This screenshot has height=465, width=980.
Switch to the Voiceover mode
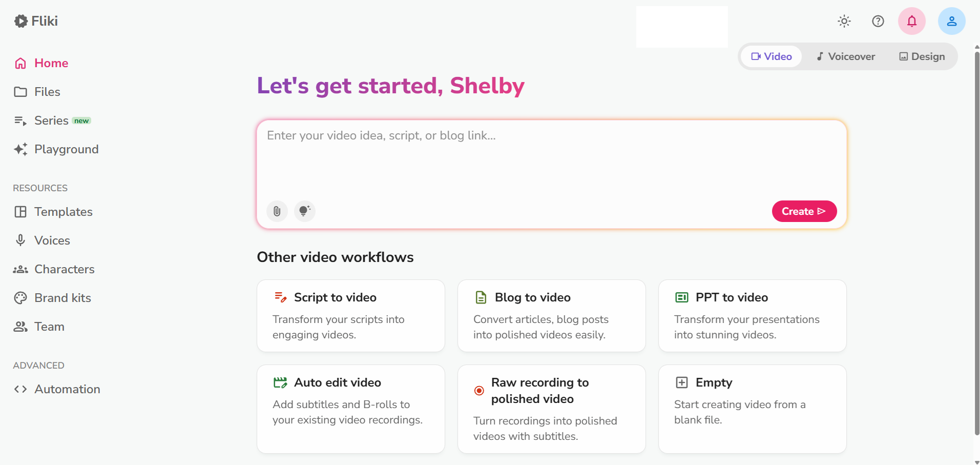tap(845, 56)
